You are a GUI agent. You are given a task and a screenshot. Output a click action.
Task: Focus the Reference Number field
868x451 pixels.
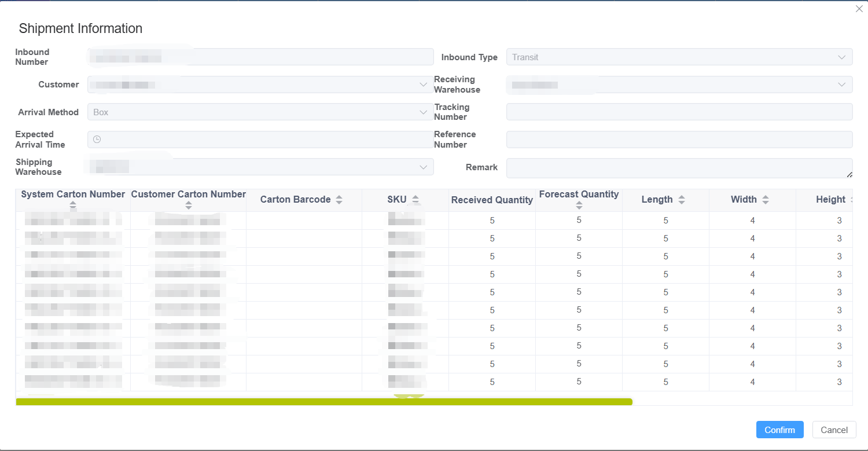679,140
